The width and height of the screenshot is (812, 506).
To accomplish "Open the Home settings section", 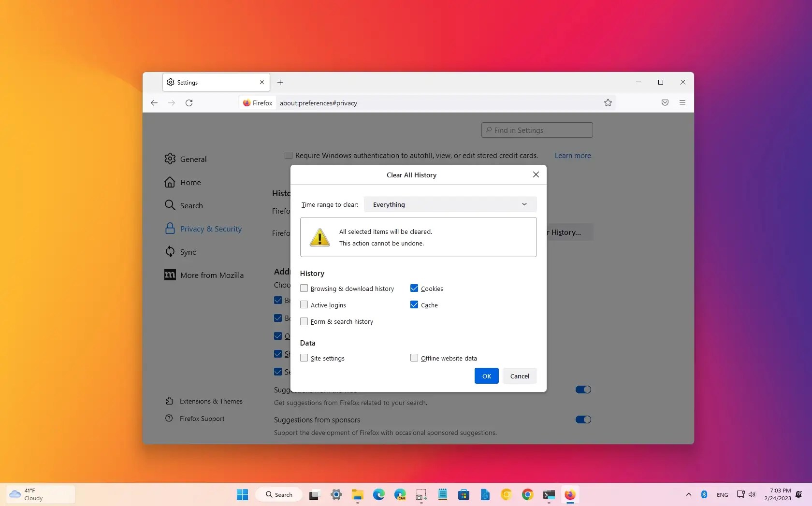I will pyautogui.click(x=190, y=182).
